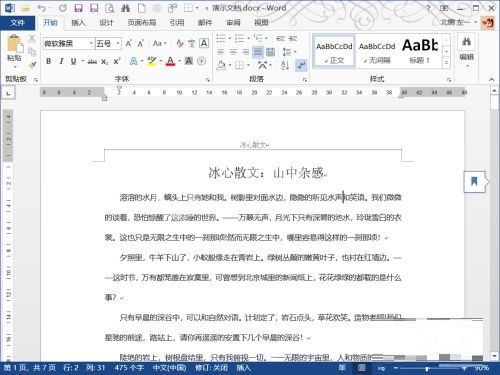
Task: Click the Bullets list icon
Action: click(x=221, y=38)
